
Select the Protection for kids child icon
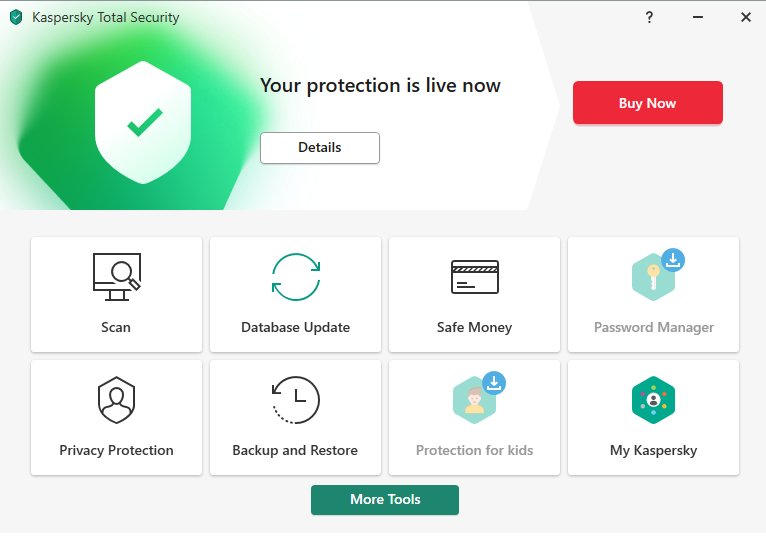pos(474,400)
